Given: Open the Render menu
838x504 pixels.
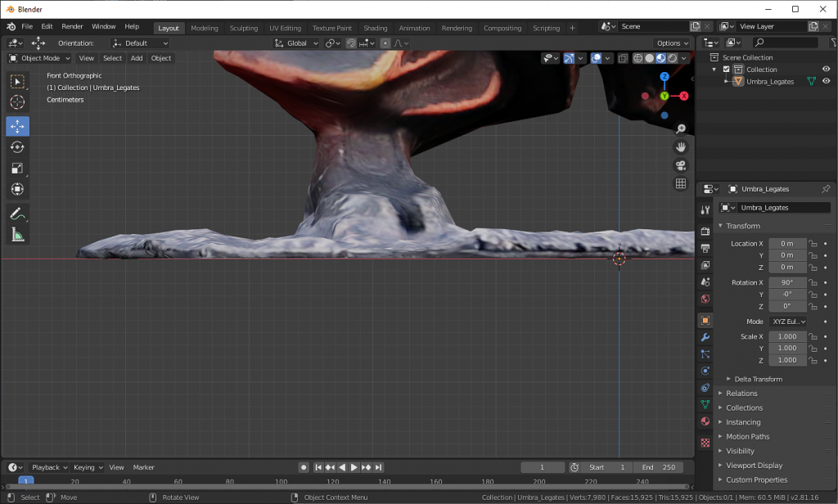Looking at the screenshot, I should coord(72,25).
